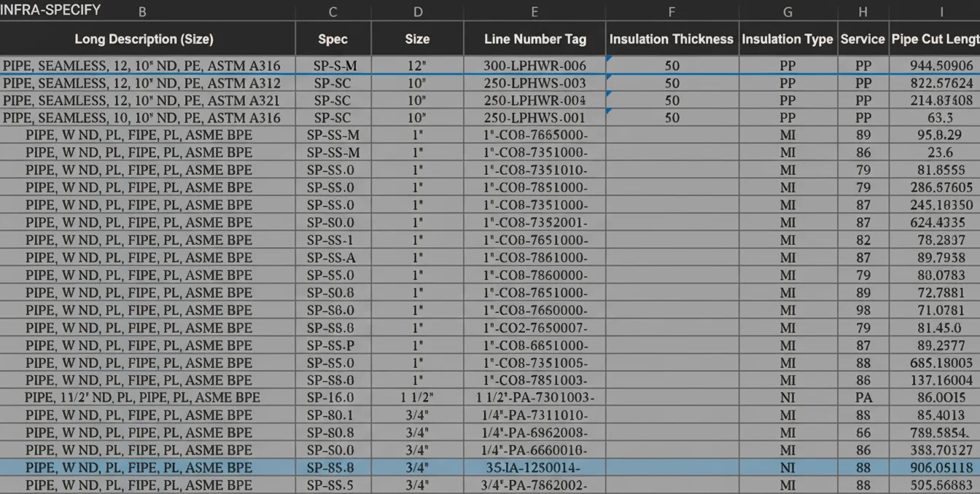Select pipe cut length 944.50906
The height and width of the screenshot is (494, 980).
tap(941, 66)
